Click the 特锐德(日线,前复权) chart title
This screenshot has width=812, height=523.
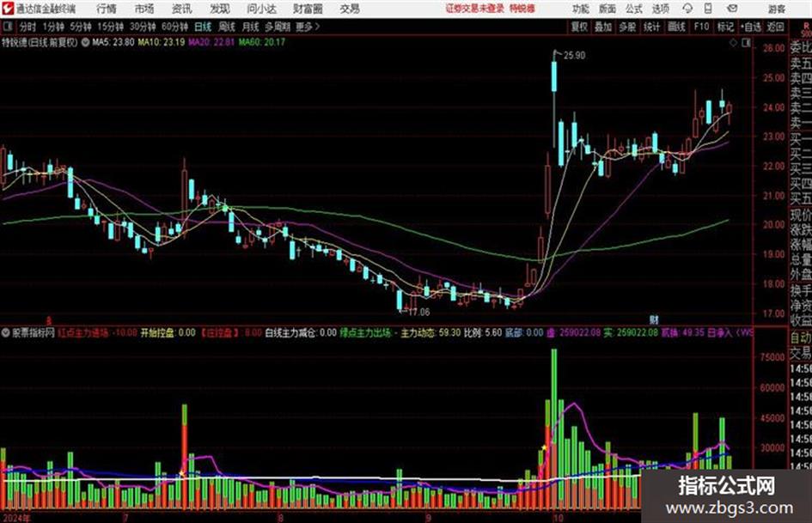40,42
